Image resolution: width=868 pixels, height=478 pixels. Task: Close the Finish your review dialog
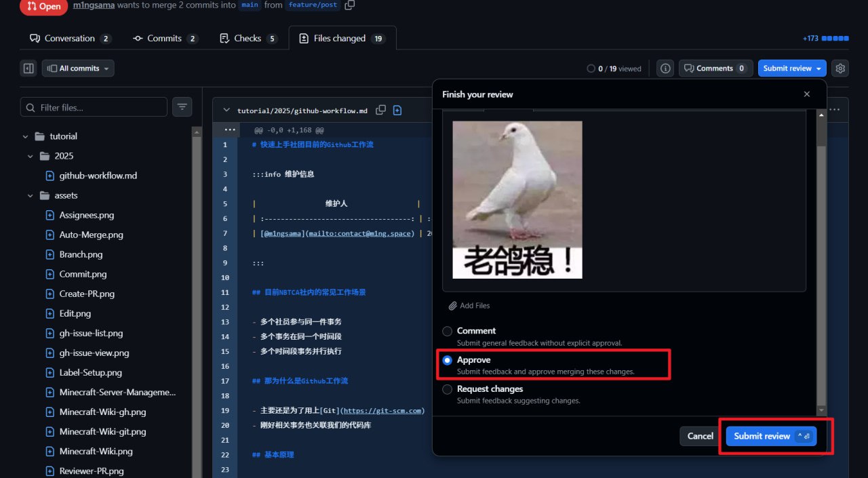click(806, 94)
